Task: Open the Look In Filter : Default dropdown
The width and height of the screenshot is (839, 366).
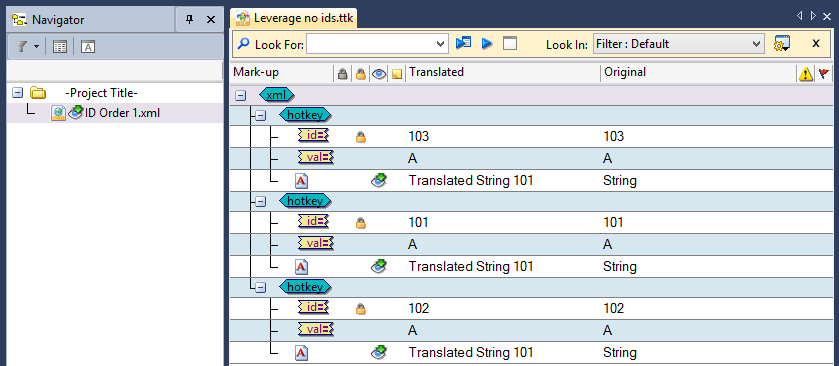Action: tap(678, 44)
